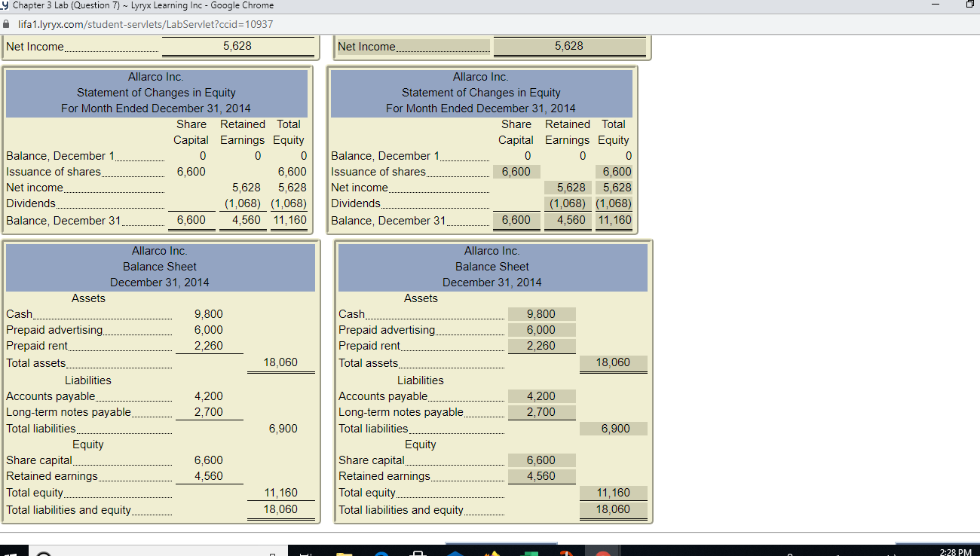Select the lifa1.lyryx.com address bar URL

(145, 24)
